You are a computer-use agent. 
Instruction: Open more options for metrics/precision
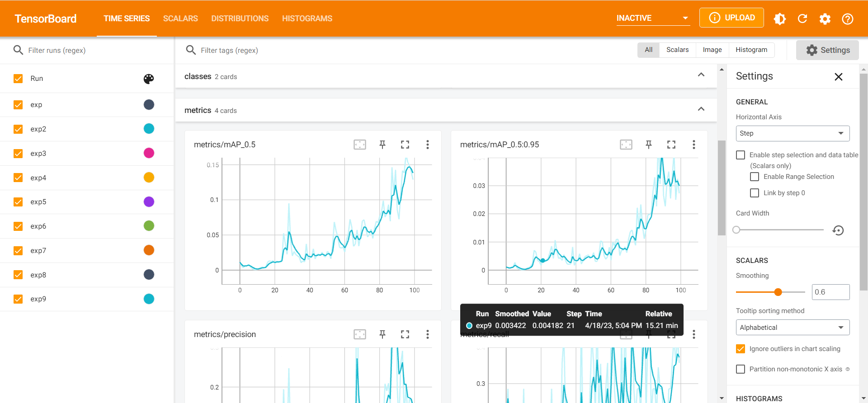[428, 334]
